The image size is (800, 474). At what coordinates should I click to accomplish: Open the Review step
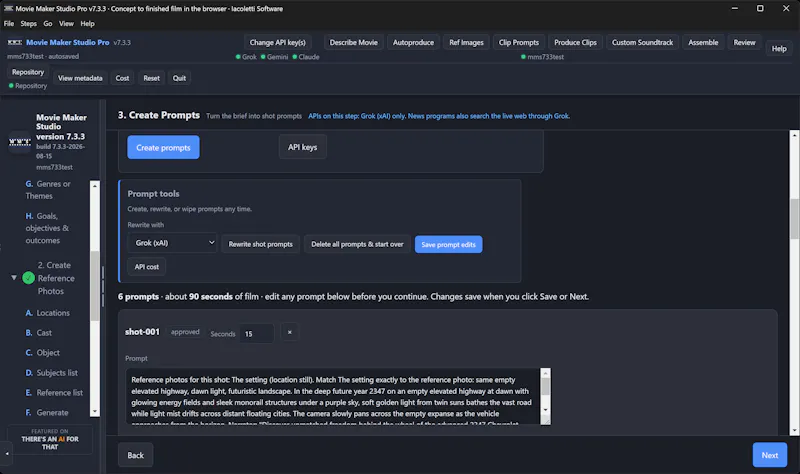click(744, 42)
